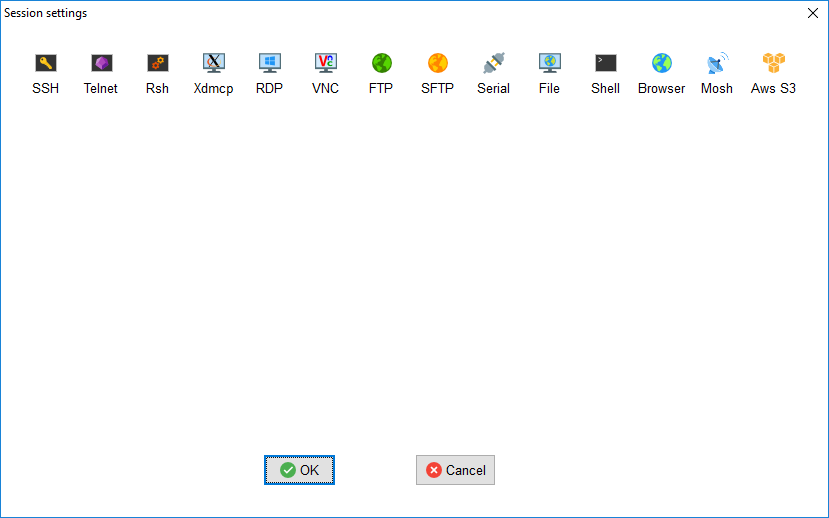Screen dimensions: 829x518
Task: Open the Shell terminal session type
Action: pyautogui.click(x=605, y=64)
